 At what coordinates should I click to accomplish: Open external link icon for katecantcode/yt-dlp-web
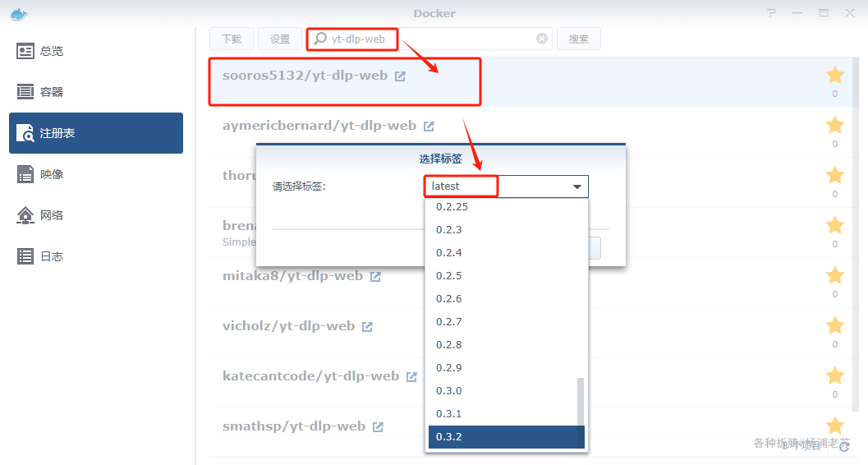(411, 377)
